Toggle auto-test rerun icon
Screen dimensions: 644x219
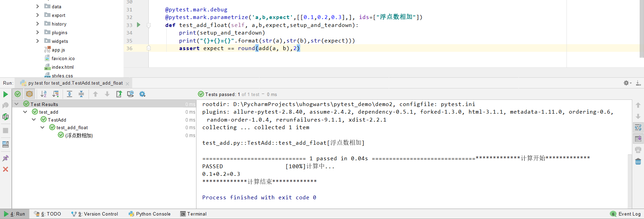pos(6,117)
